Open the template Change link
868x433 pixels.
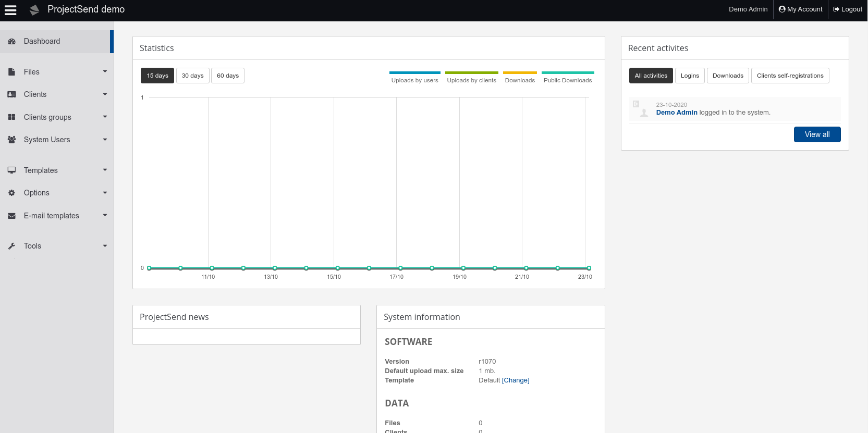click(x=516, y=380)
